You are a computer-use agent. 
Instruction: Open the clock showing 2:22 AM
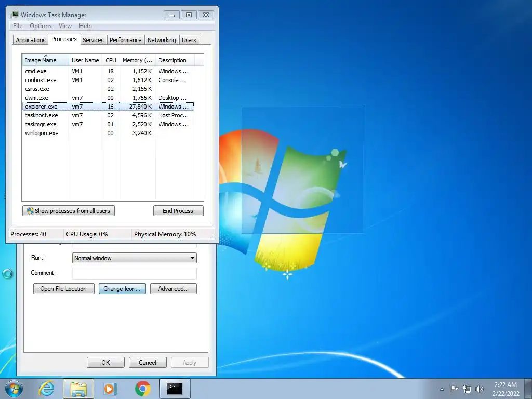click(x=506, y=389)
